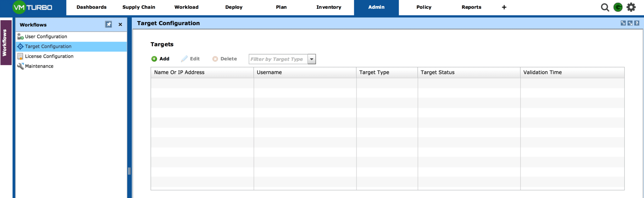The height and width of the screenshot is (198, 644).
Task: Open the Maintenance workflow
Action: (39, 66)
